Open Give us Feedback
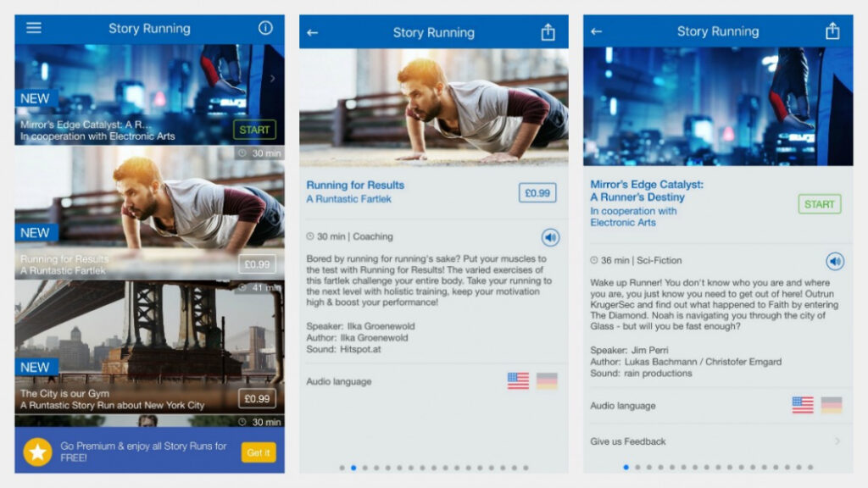Image resolution: width=868 pixels, height=488 pixels. pyautogui.click(x=719, y=441)
